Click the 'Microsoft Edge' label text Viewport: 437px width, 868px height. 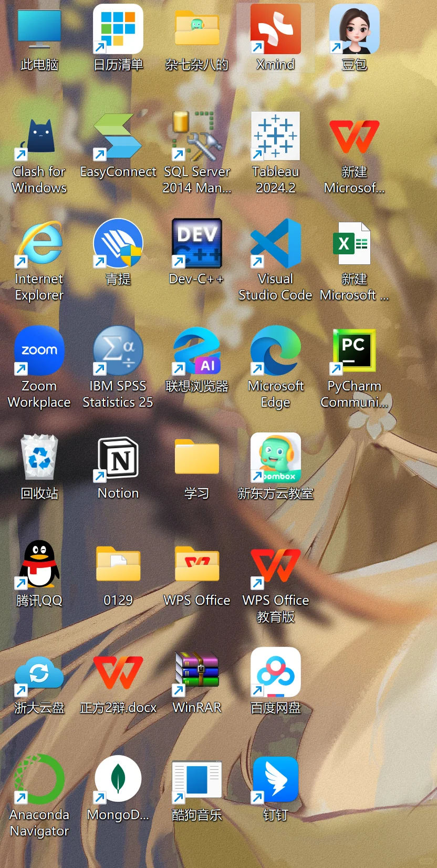[276, 394]
